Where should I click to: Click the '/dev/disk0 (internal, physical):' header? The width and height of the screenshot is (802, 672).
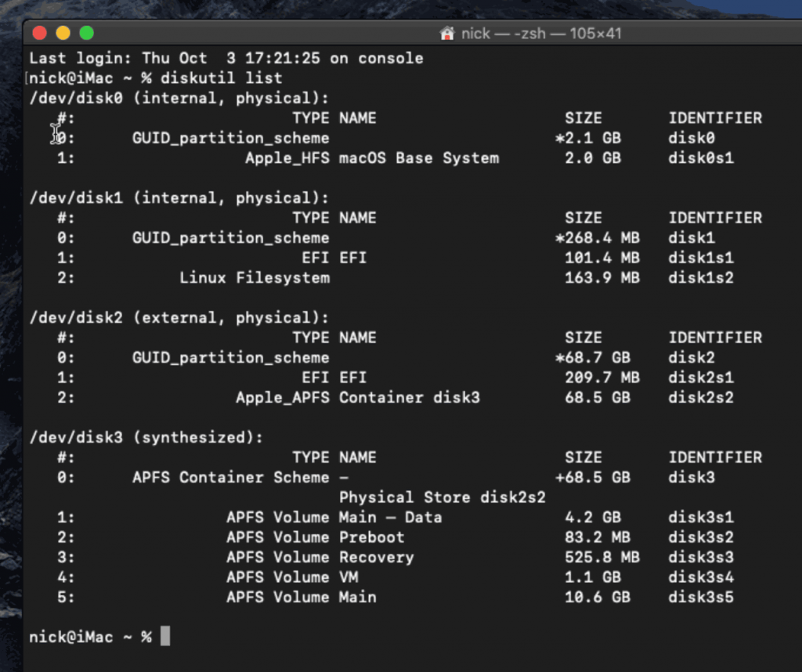pos(179,98)
